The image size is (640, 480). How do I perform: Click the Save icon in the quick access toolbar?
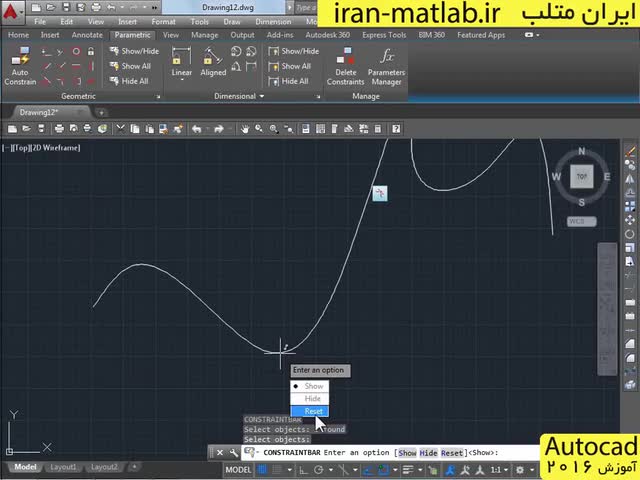(65, 7)
